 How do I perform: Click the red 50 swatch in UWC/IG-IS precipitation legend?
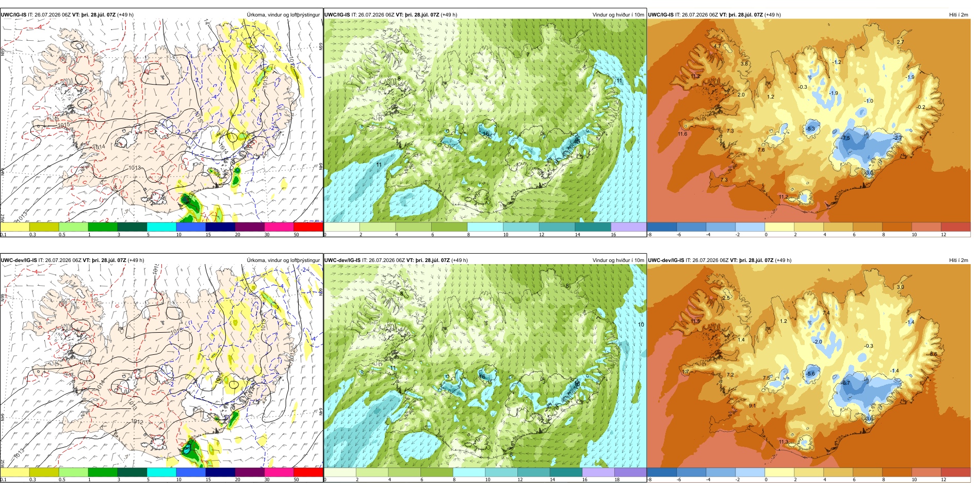point(308,226)
